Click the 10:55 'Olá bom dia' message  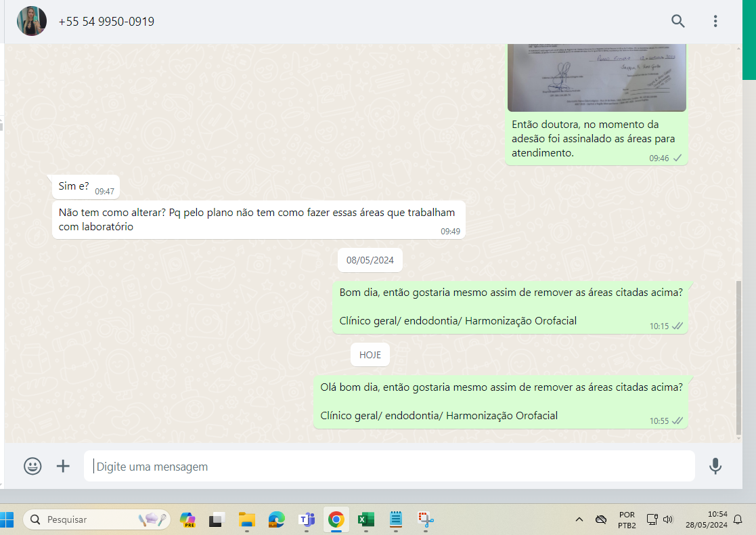500,402
